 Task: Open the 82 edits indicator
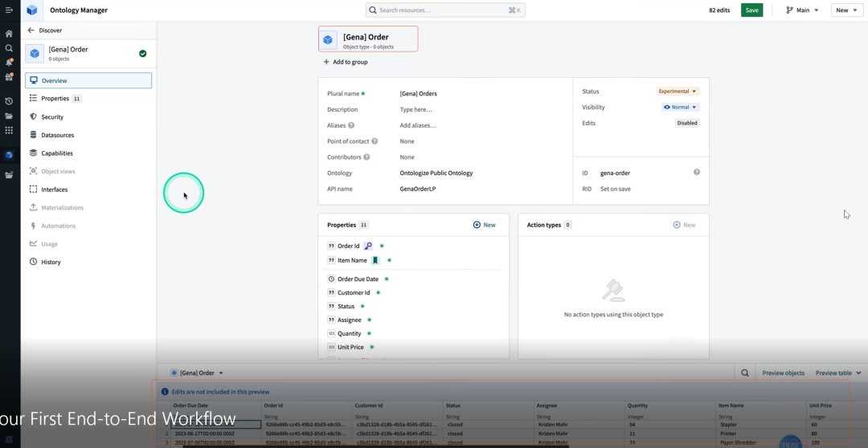coord(719,10)
